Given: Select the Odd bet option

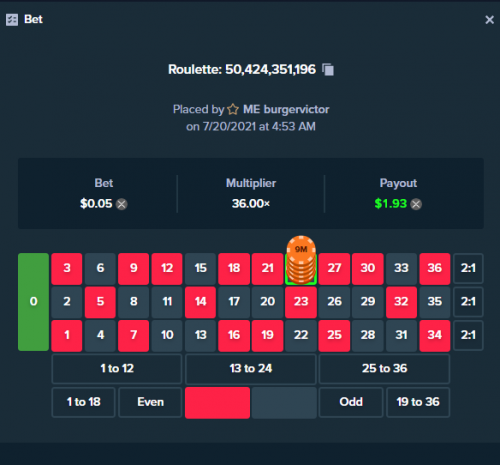Looking at the screenshot, I should [x=351, y=402].
